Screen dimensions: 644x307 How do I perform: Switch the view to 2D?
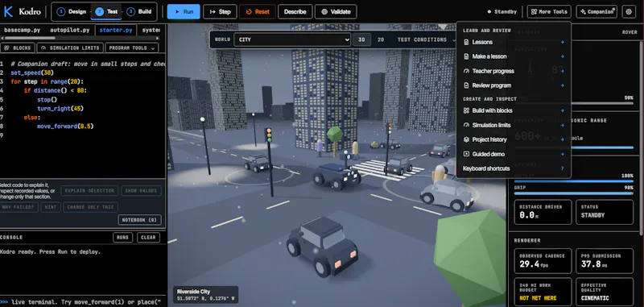click(381, 39)
